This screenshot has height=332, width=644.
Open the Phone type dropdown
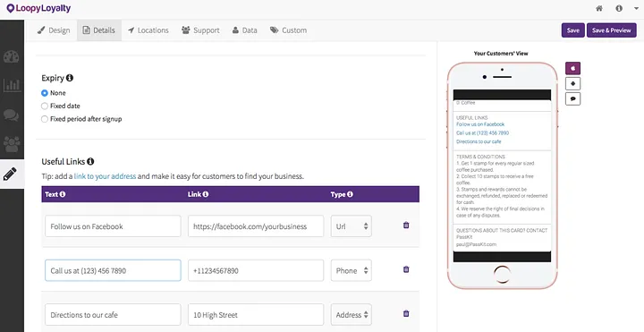[x=352, y=270]
